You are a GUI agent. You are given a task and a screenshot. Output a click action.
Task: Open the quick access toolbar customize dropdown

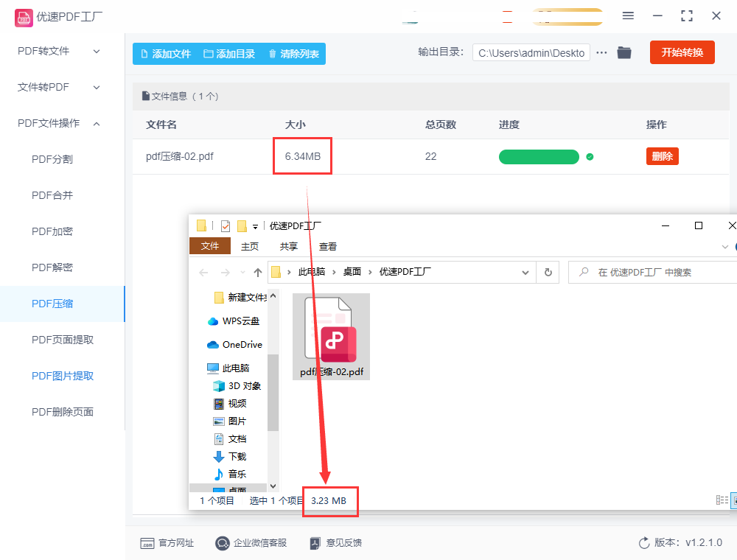click(255, 227)
